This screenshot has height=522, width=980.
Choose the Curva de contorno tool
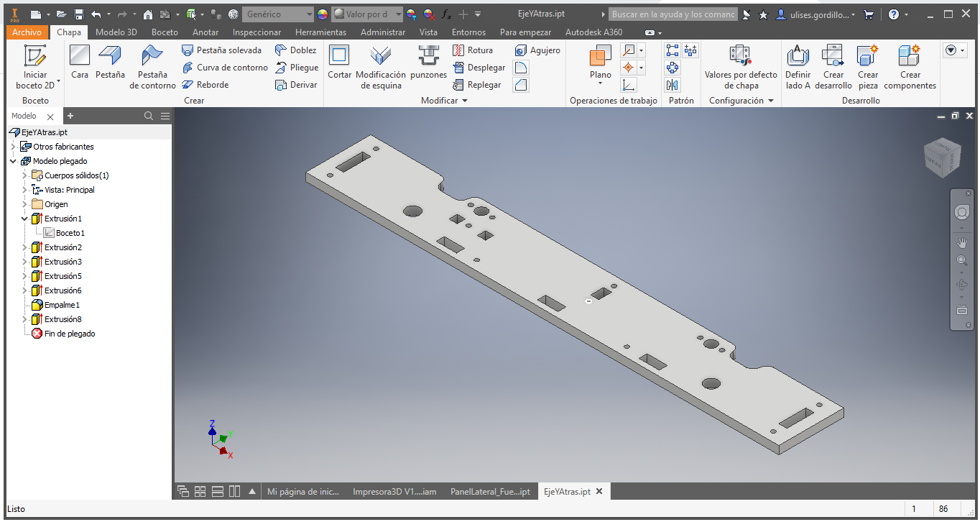click(x=224, y=68)
